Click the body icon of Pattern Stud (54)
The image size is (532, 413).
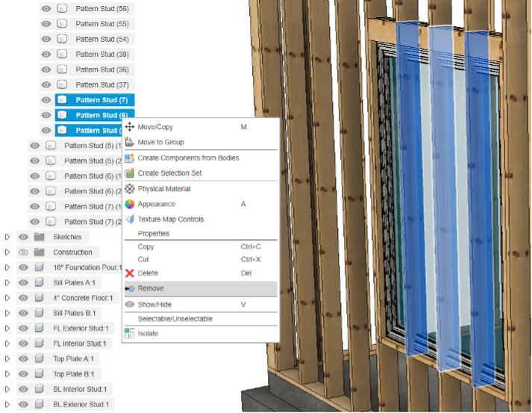(62, 39)
